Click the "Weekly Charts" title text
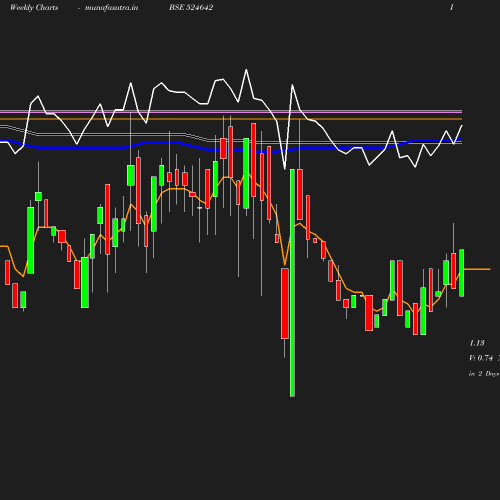The image size is (500, 500). pos(34,7)
